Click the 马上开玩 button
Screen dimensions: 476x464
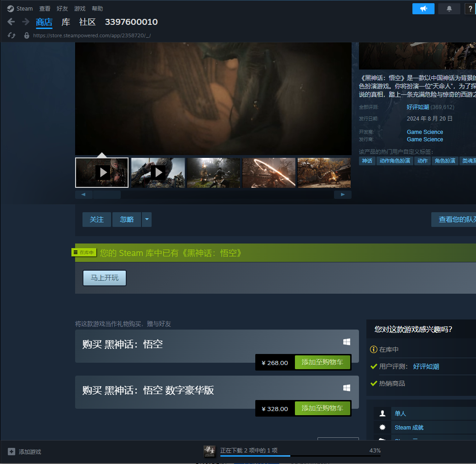click(x=105, y=278)
